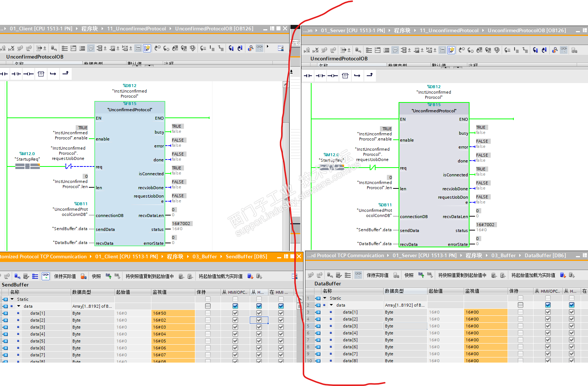Image resolution: width=588 pixels, height=386 pixels.
Task: Toggle 在 HMI checkbox for SendBuffer data[3]
Action: pyautogui.click(x=281, y=327)
